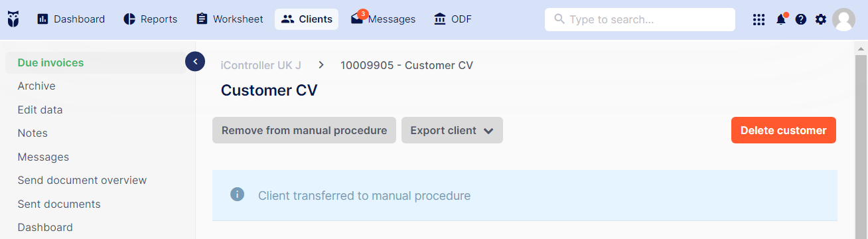Click the help question mark icon

click(x=801, y=19)
